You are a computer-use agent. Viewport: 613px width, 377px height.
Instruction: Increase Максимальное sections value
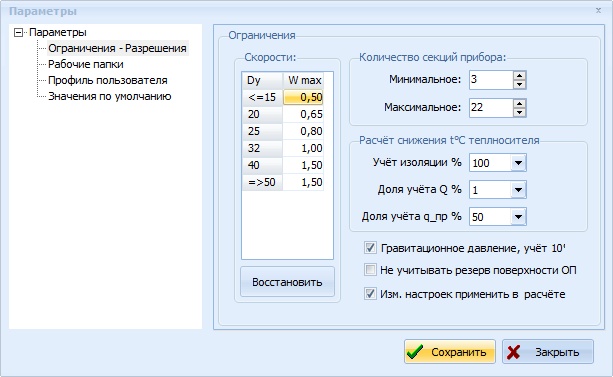519,104
